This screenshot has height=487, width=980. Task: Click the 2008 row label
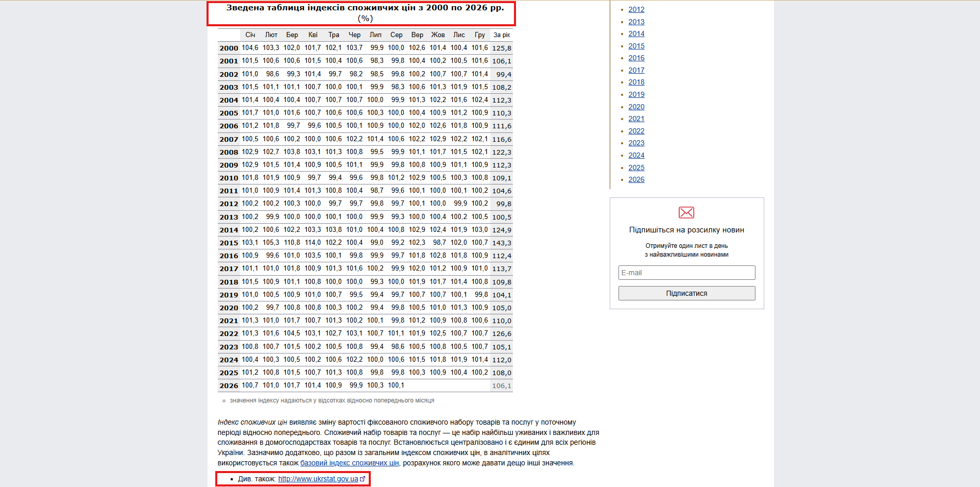tap(229, 152)
